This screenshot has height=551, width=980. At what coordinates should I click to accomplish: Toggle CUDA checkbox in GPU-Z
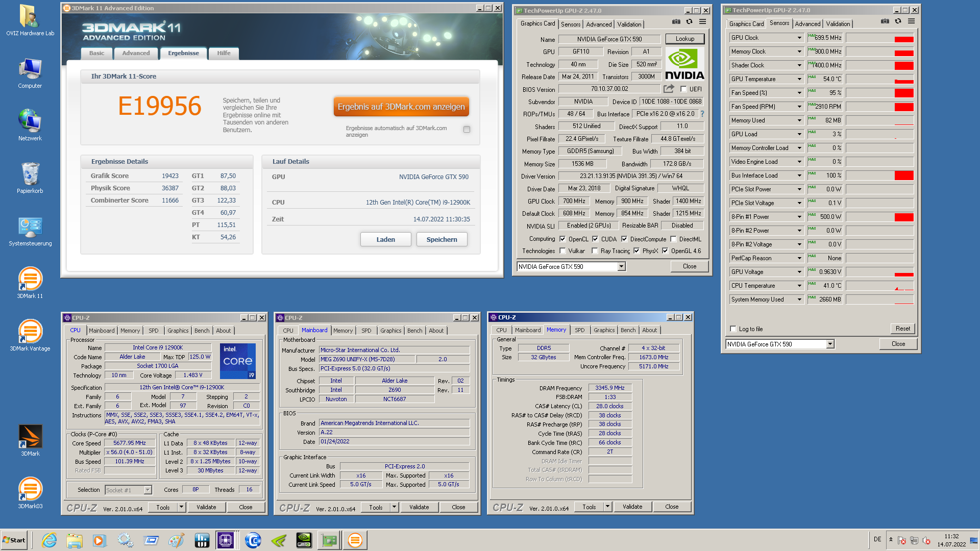click(x=595, y=239)
